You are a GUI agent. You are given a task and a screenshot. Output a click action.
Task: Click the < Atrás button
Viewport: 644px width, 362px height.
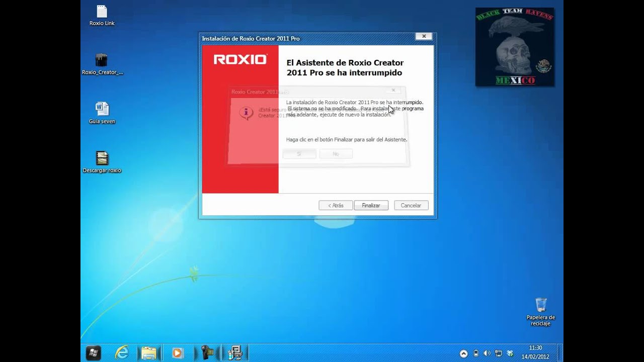coord(336,205)
